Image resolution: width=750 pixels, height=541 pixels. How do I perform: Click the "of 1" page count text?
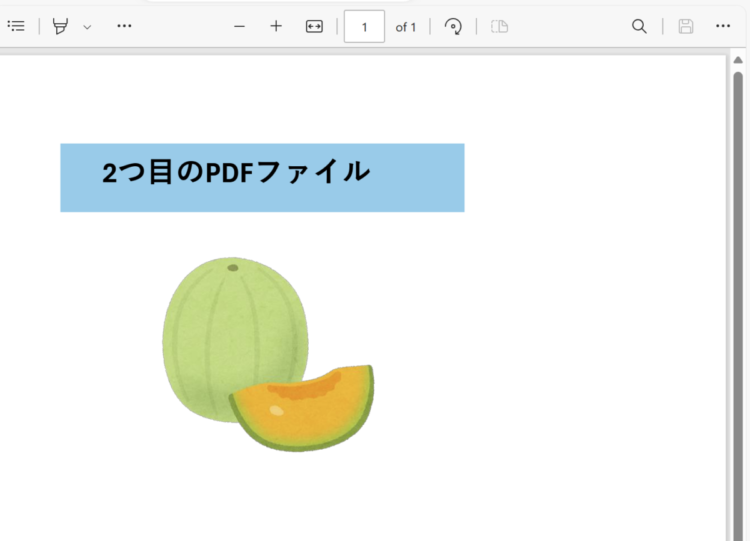click(406, 27)
